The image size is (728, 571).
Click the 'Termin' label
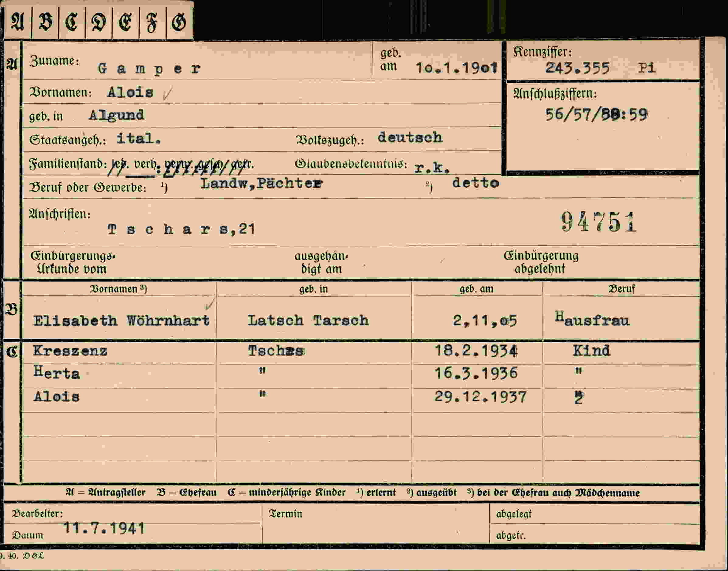[x=285, y=514]
